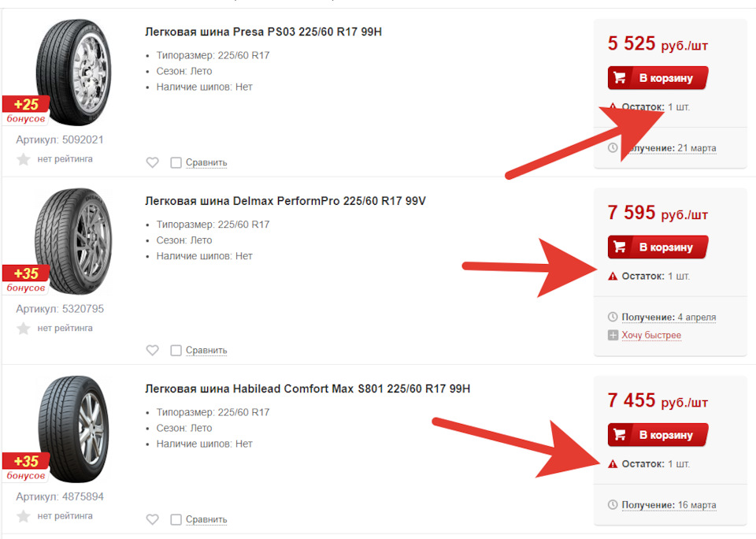Check "Сравнить" box for Habilead Comfort Max
Image resolution: width=756 pixels, height=539 pixels.
[176, 519]
